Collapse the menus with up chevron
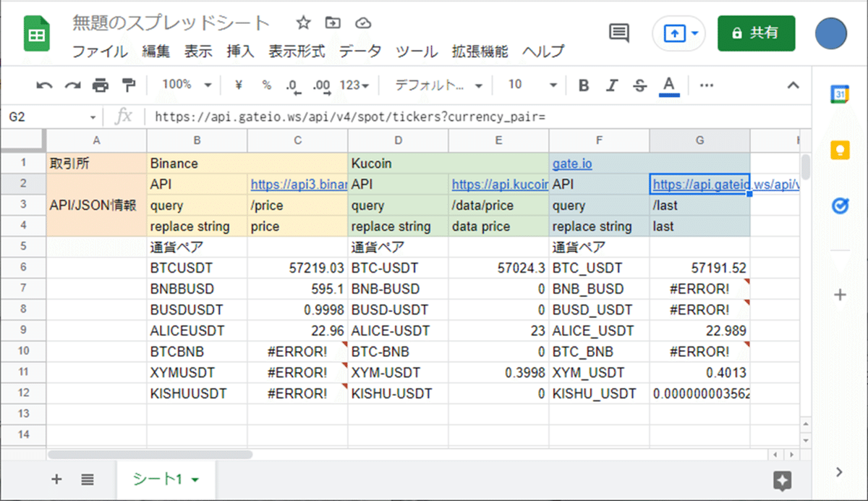The width and height of the screenshot is (868, 501). coord(793,85)
